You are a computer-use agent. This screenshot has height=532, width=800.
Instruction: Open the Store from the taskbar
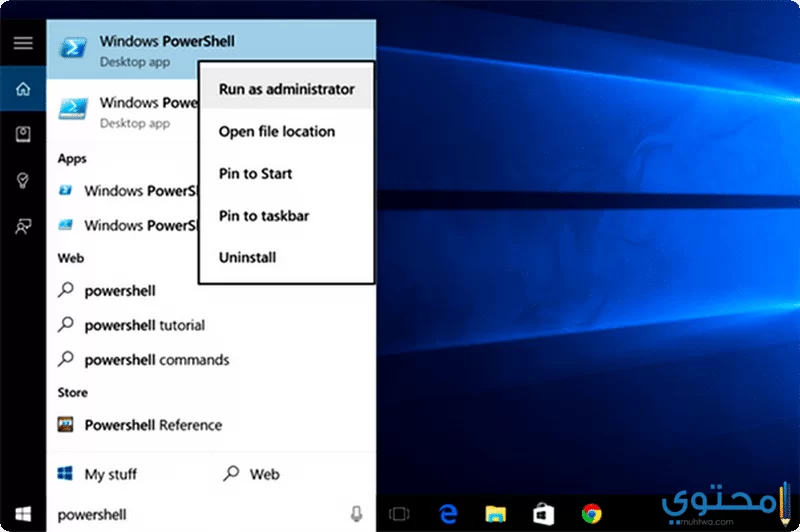[x=543, y=514]
